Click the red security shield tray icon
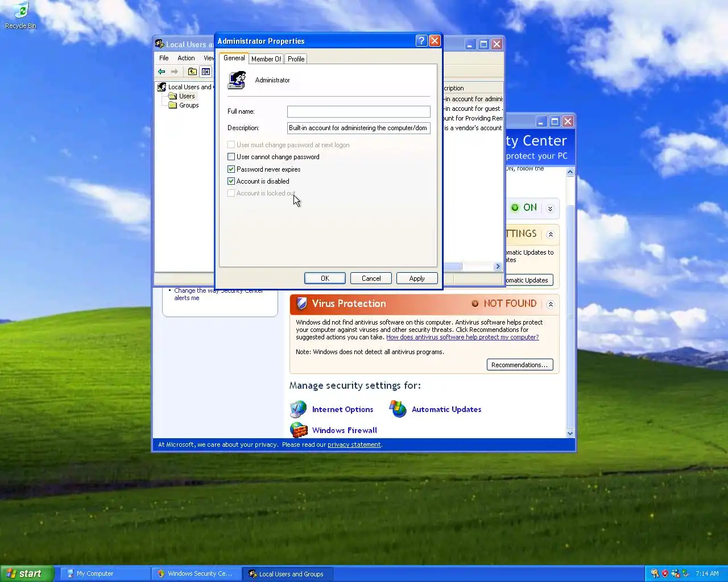The image size is (728, 582). tap(665, 573)
